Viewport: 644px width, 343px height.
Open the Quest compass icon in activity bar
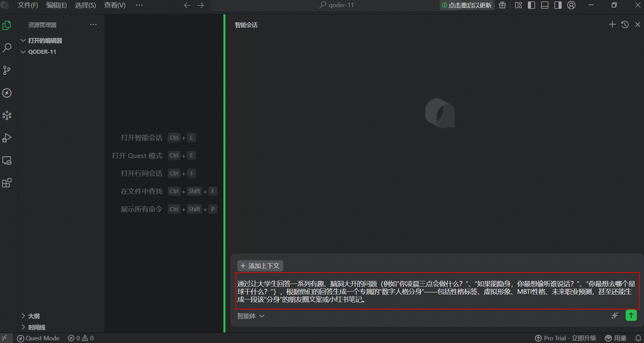tap(7, 93)
